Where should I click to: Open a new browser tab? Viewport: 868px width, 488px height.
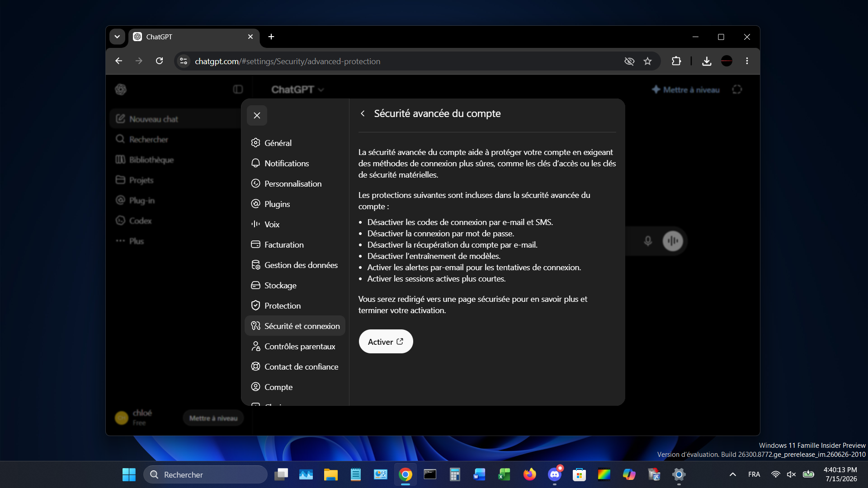(x=271, y=37)
